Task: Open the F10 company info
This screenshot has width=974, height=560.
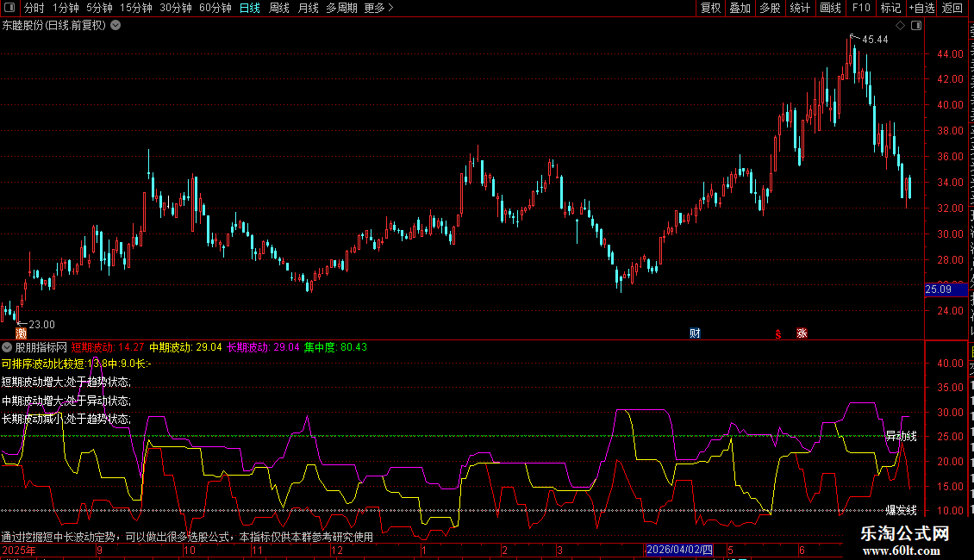Action: click(861, 8)
